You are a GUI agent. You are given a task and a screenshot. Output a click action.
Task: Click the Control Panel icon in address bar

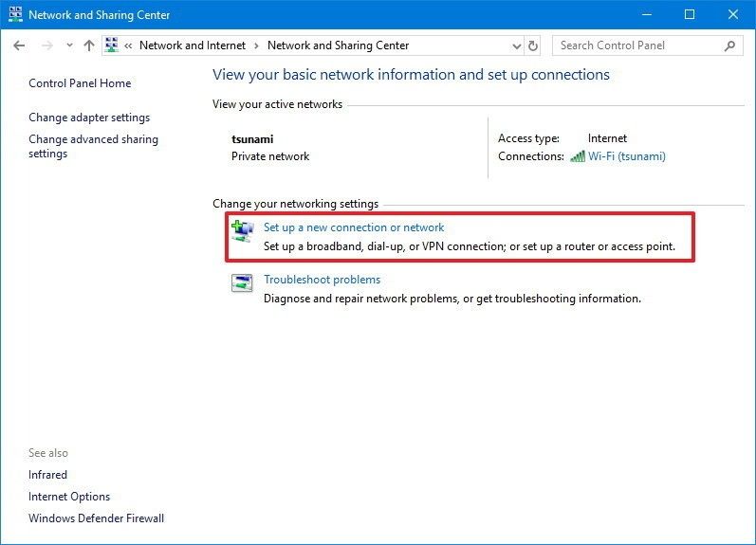(x=111, y=45)
